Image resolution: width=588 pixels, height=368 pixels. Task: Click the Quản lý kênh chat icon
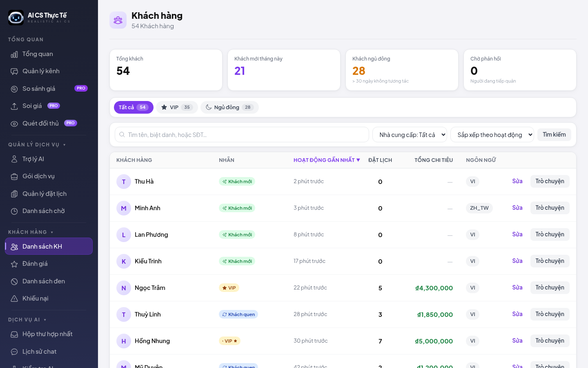click(14, 72)
